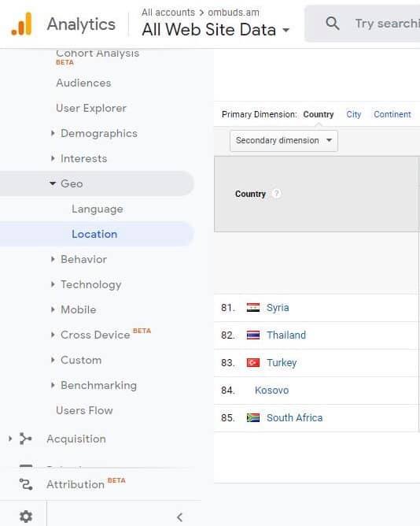Expand the Acquisition reports arrow
This screenshot has width=420, height=526.
tap(10, 439)
